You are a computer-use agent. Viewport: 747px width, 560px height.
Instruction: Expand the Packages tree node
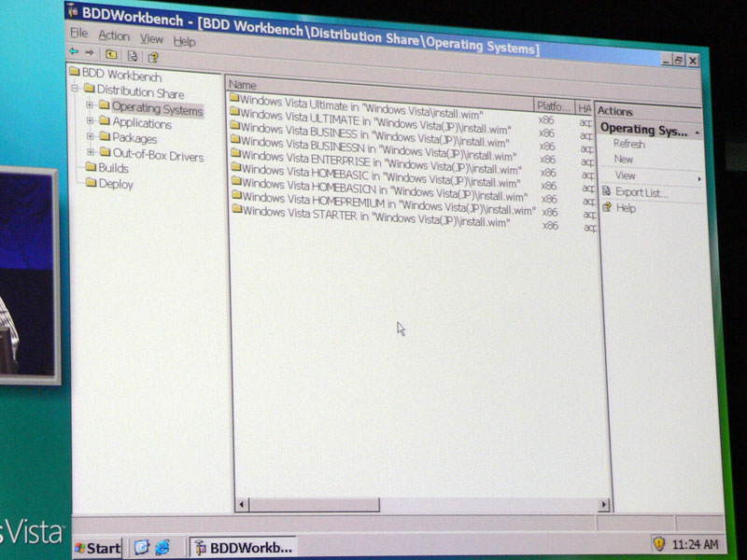coord(90,136)
